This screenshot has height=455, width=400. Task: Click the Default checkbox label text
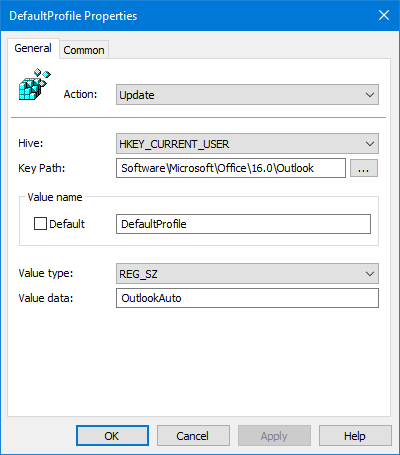[x=67, y=224]
